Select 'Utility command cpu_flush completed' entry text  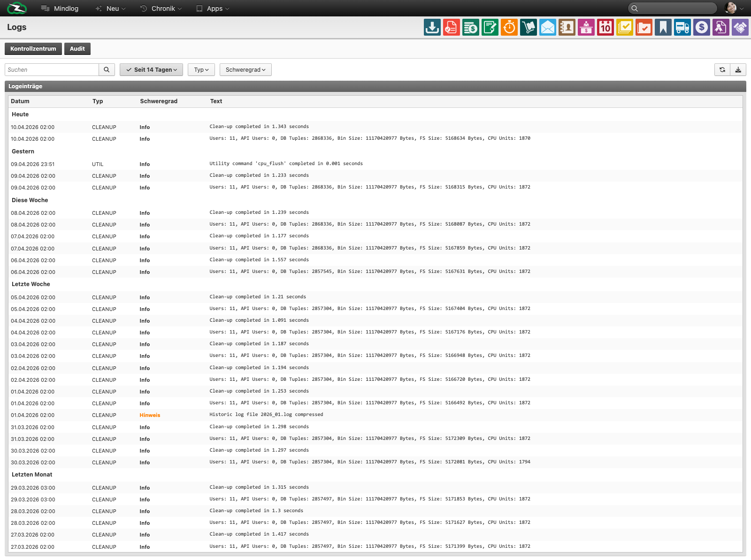click(x=286, y=164)
